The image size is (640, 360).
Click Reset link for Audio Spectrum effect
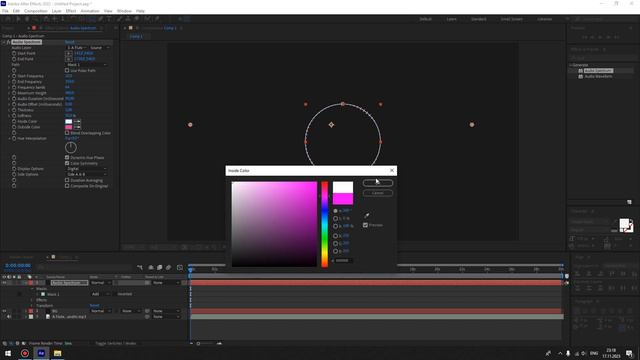tap(70, 42)
